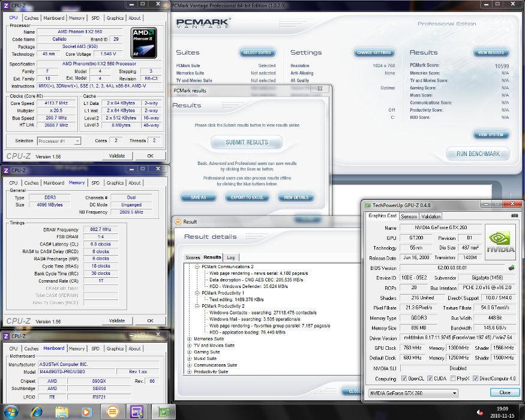Open the Windows Start orb
Image resolution: width=525 pixels, height=420 pixels.
(11, 412)
